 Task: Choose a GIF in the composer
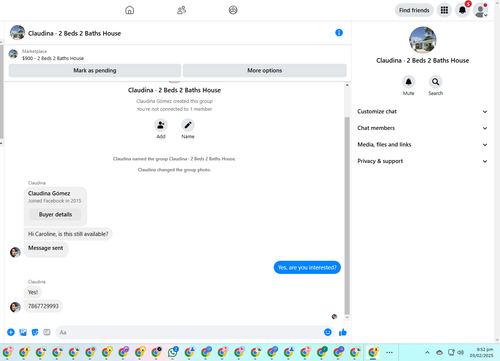(47, 332)
